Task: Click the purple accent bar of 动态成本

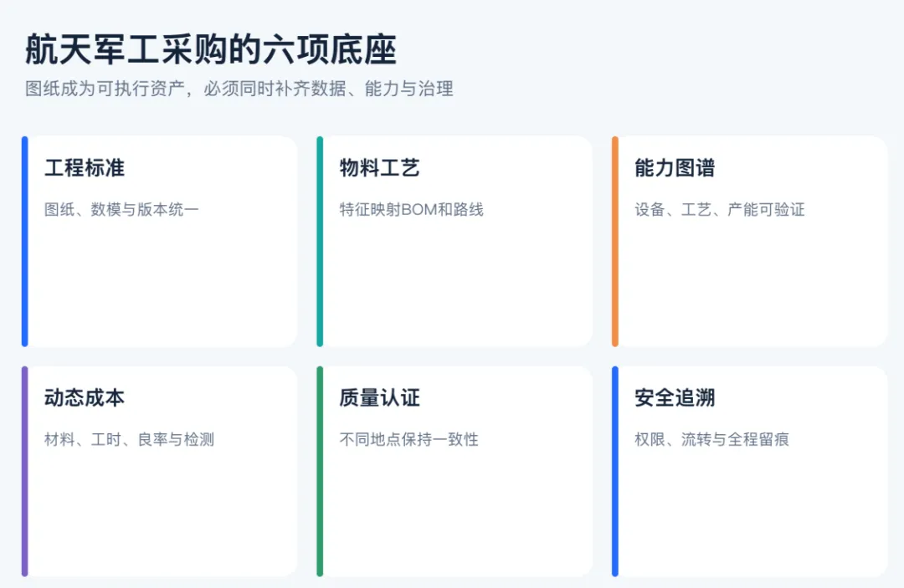Action: (25, 471)
